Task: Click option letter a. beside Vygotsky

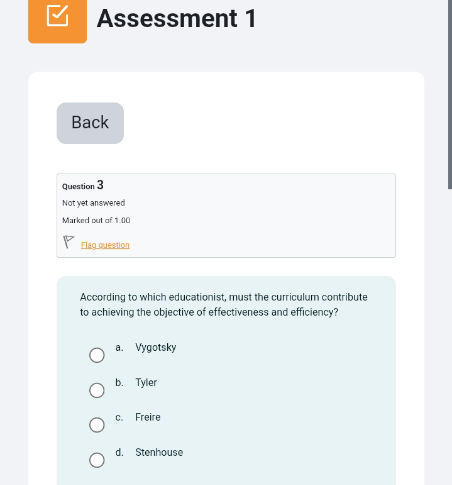Action: coord(119,348)
